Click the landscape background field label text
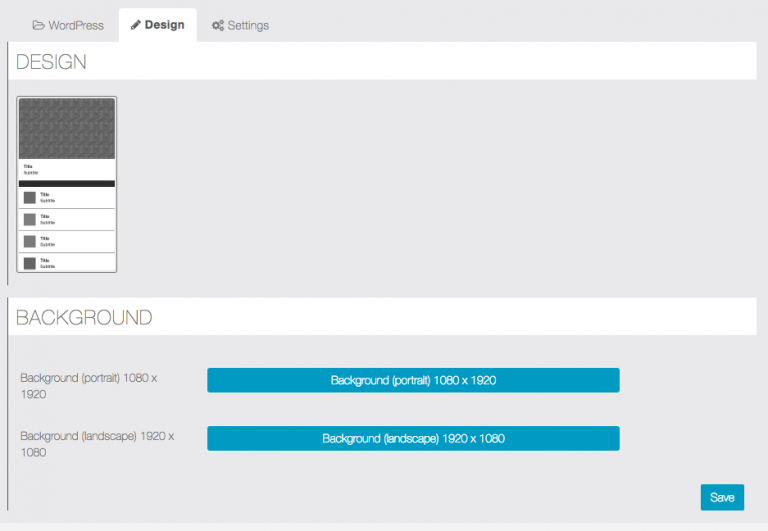The image size is (768, 531). (x=97, y=444)
